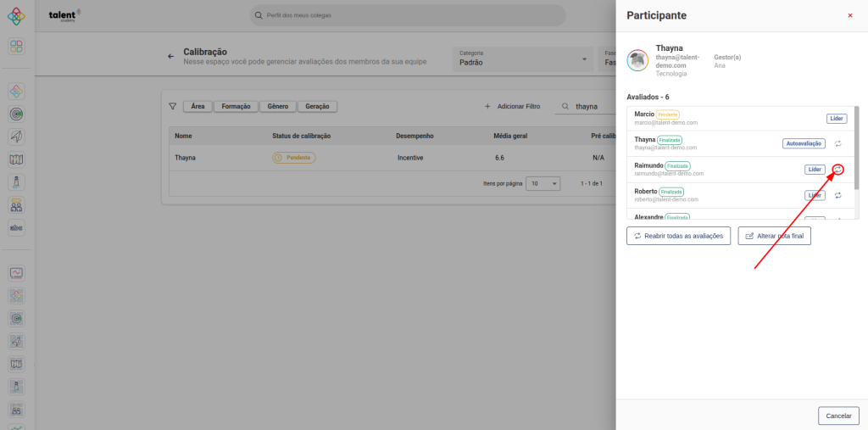Reopen Roberto's evaluation with the refresh icon
The width and height of the screenshot is (868, 430).
pos(837,195)
